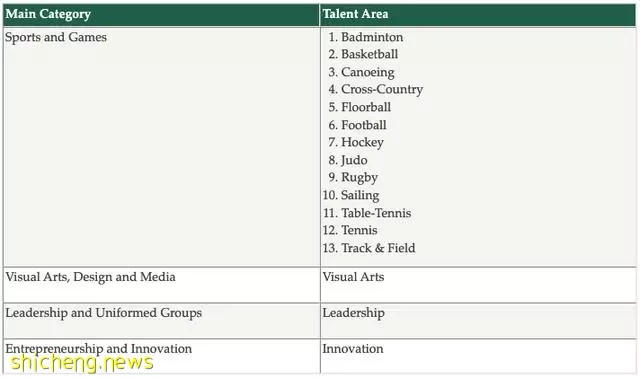Click the Innovation talent area cell
Viewport: 640px width, 378px height.
[478, 356]
